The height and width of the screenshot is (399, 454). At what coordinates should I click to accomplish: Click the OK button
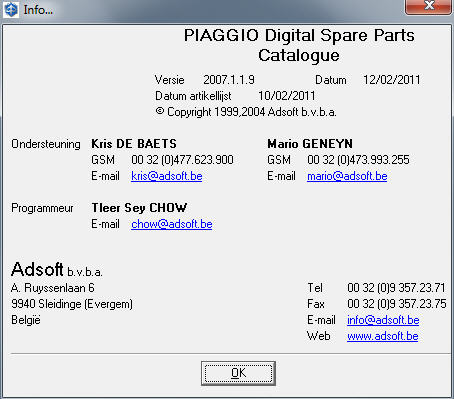click(x=238, y=373)
